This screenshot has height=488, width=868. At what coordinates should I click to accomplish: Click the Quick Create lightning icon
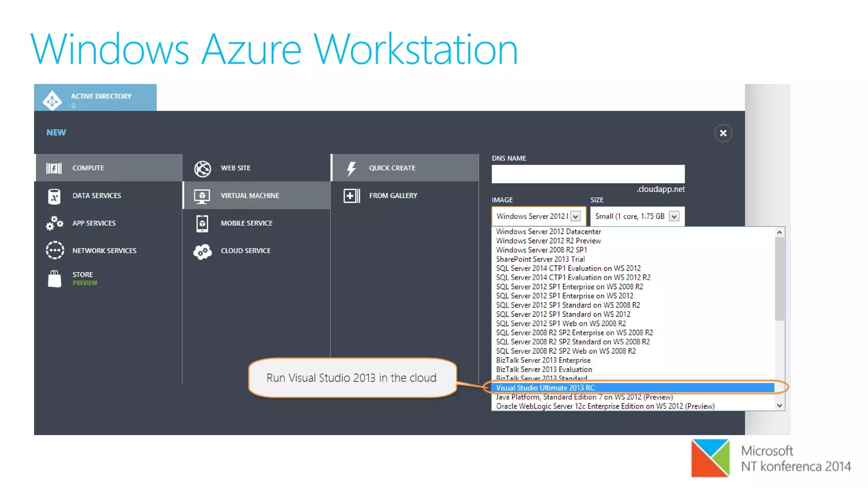pyautogui.click(x=351, y=169)
